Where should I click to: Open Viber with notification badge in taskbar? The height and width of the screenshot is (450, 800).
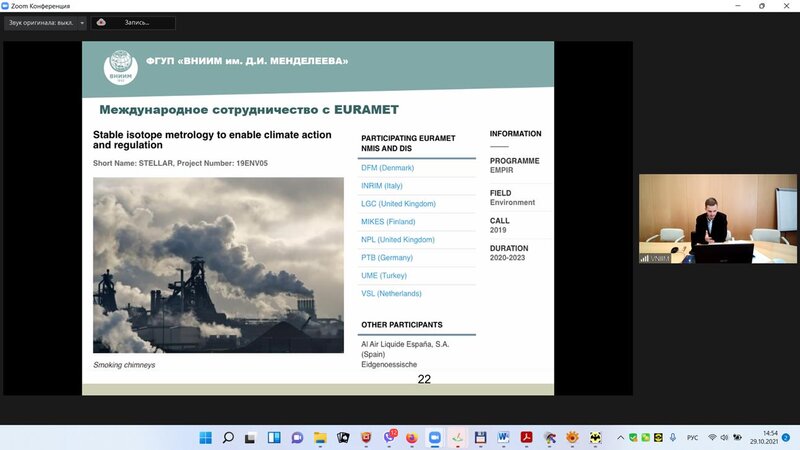[x=389, y=438]
